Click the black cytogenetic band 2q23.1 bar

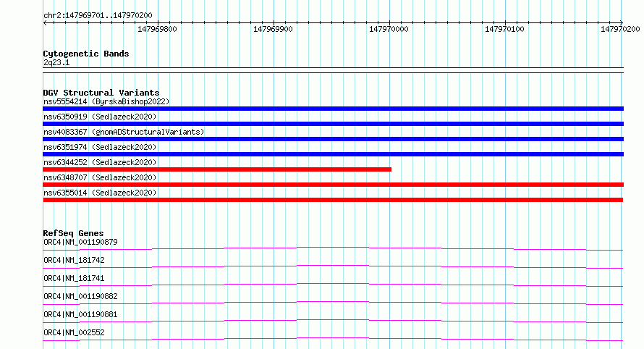tap(333, 70)
